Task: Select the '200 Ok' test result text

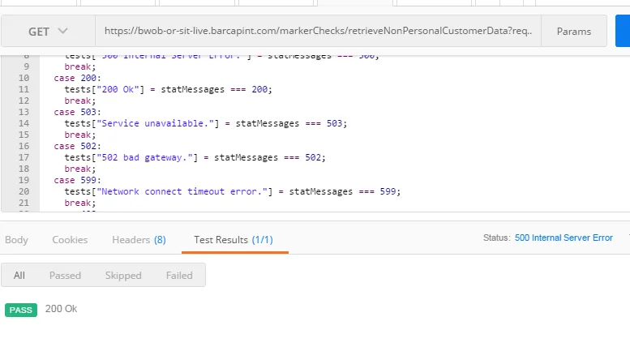Action: (61, 309)
